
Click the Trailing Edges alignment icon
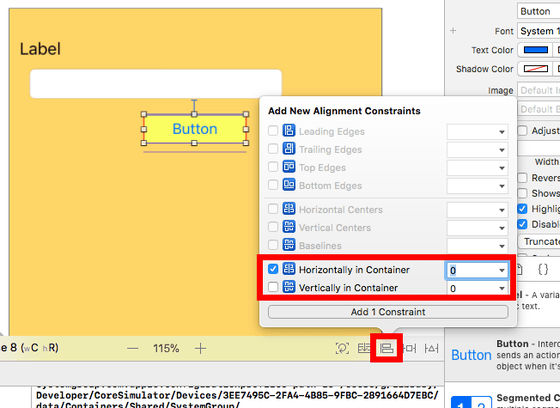tap(289, 149)
